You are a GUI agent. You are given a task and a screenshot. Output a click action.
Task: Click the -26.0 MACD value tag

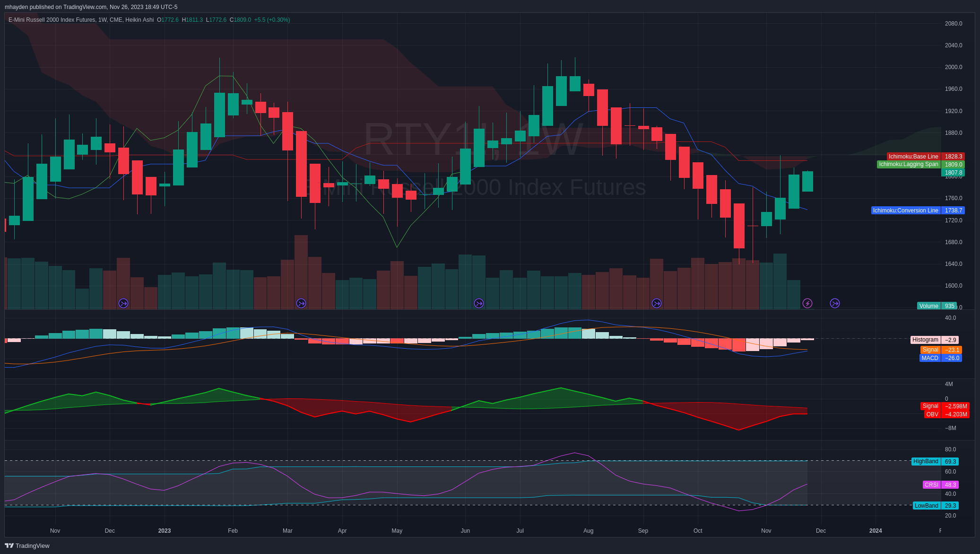tap(952, 358)
